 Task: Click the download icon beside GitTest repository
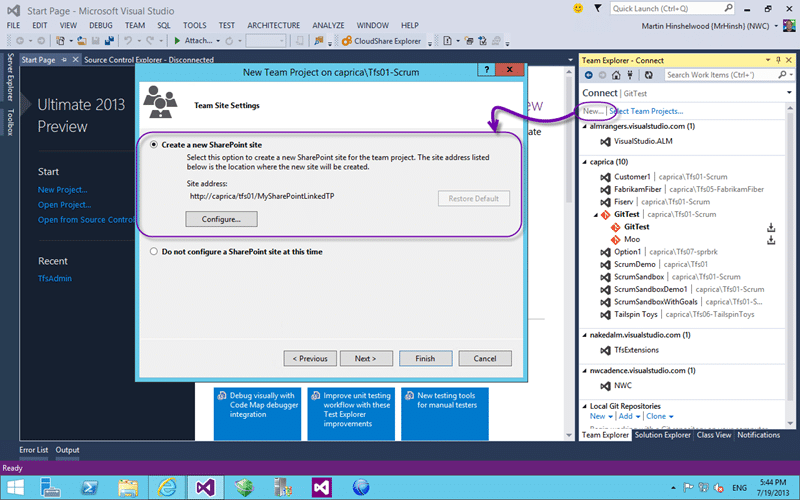[x=771, y=227]
